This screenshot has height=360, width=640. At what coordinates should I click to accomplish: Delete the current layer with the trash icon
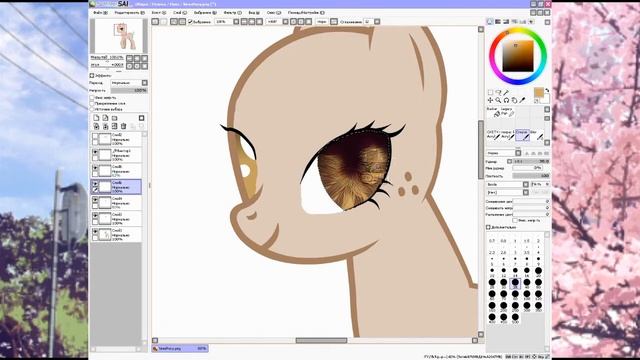point(123,127)
